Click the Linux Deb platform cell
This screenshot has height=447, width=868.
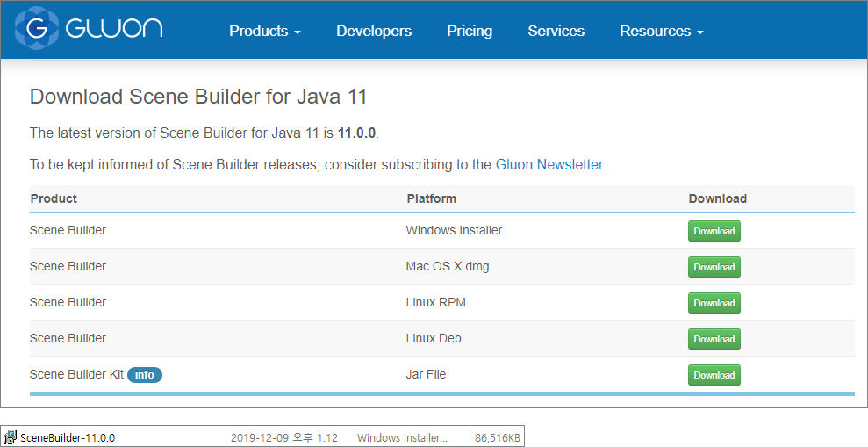(x=434, y=338)
